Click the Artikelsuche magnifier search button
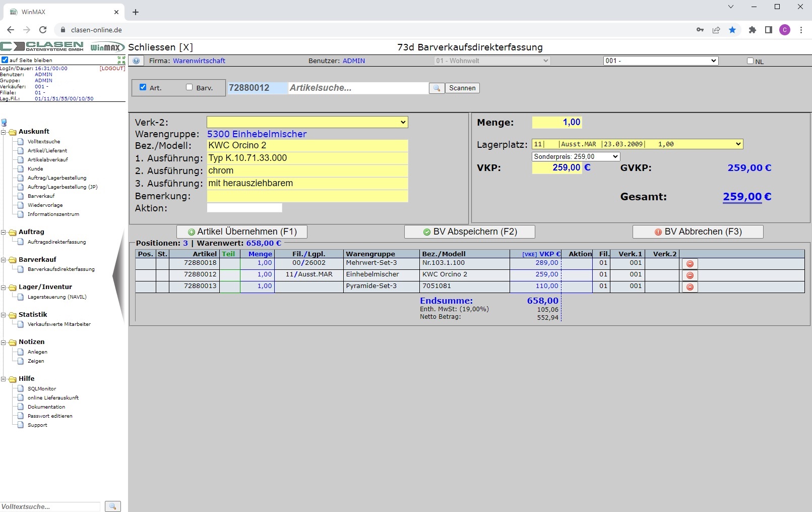The image size is (812, 512). (x=436, y=88)
